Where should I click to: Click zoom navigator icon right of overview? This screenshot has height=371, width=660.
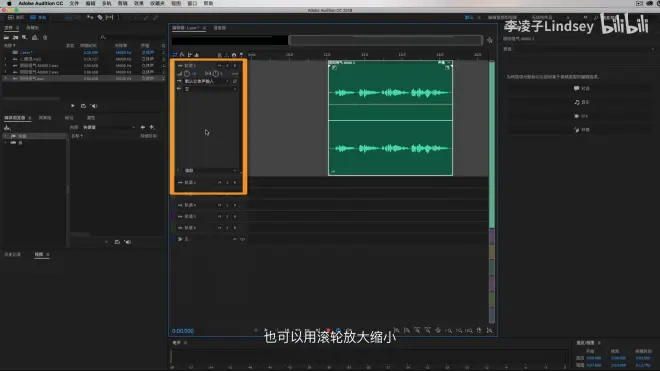click(x=490, y=40)
